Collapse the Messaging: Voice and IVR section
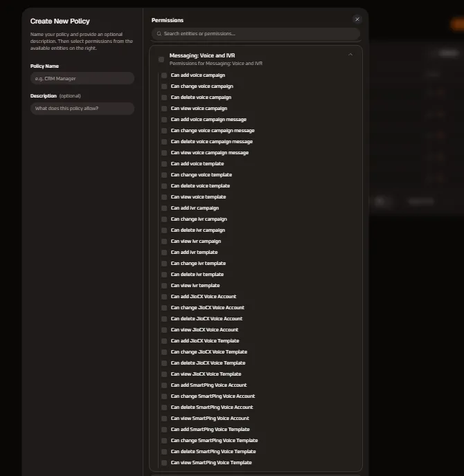The height and width of the screenshot is (476, 464). pyautogui.click(x=350, y=55)
